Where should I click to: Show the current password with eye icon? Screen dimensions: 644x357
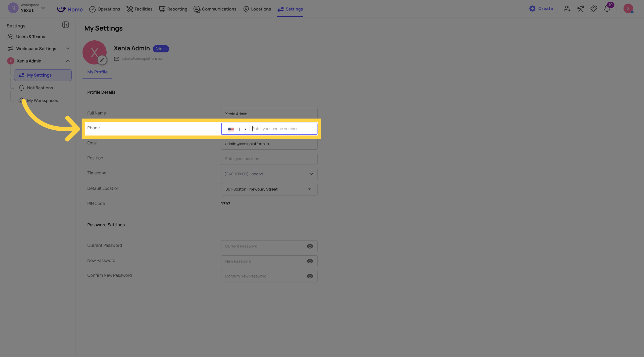click(310, 246)
